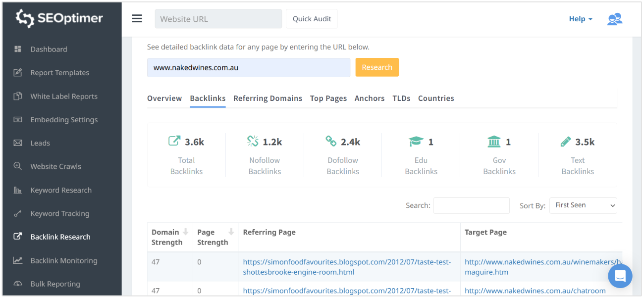Open Website Crawls using the magnifier icon
This screenshot has height=298, width=644.
[x=17, y=166]
